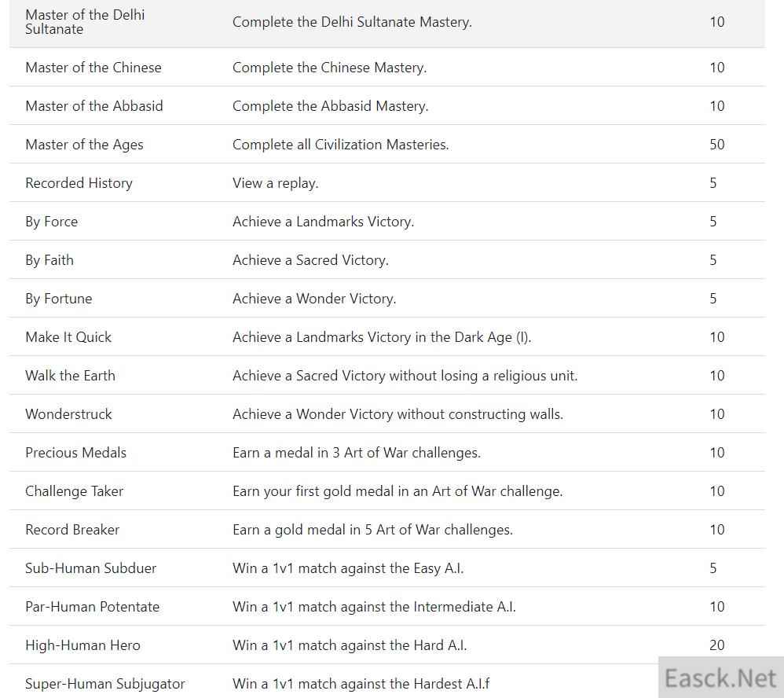The height and width of the screenshot is (698, 784).
Task: Click the 'Record Breaker' achievement name
Action: click(72, 530)
